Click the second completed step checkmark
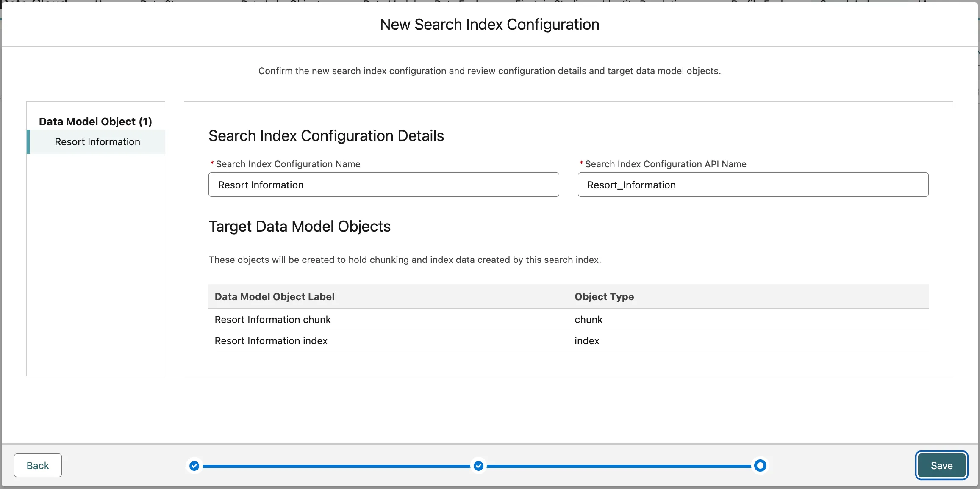The height and width of the screenshot is (489, 980). [478, 466]
